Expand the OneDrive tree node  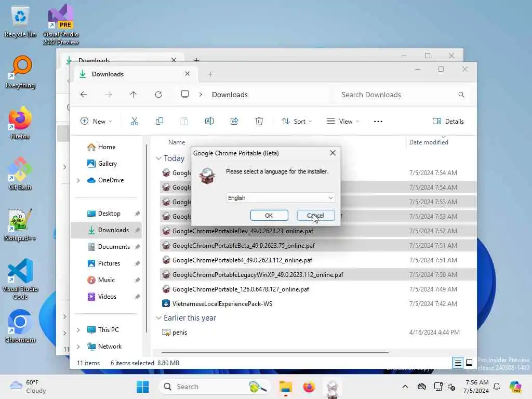click(x=78, y=180)
